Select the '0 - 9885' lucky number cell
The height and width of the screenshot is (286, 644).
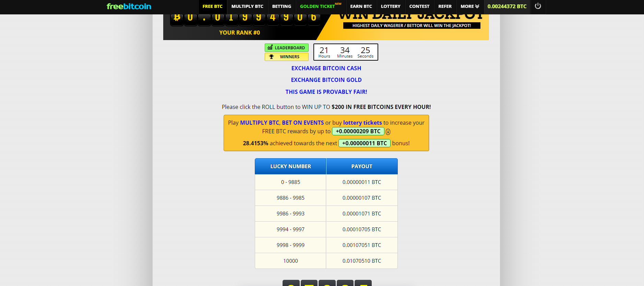click(x=290, y=182)
